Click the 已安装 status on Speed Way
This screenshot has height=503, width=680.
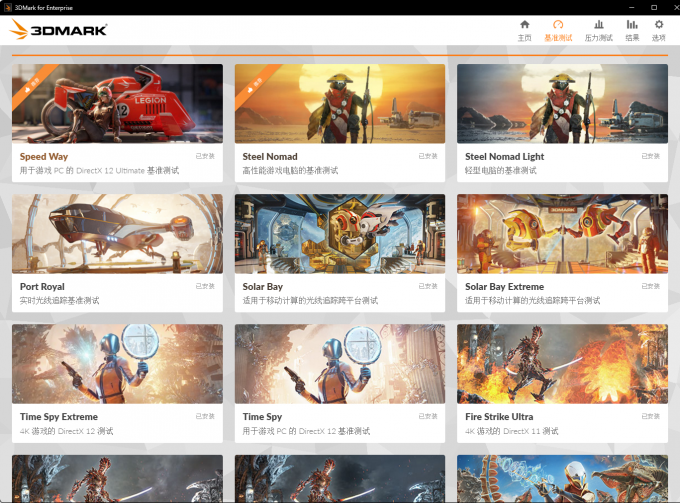[205, 156]
